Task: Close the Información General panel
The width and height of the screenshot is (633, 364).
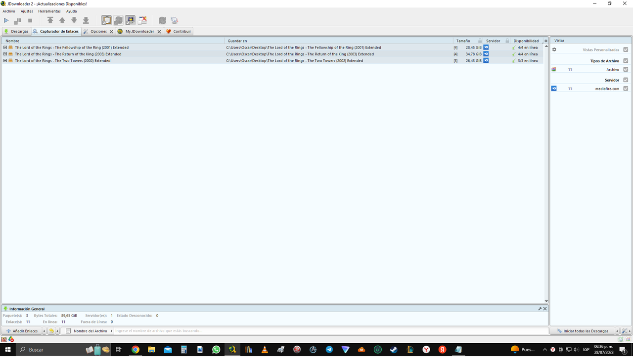Action: pos(545,309)
